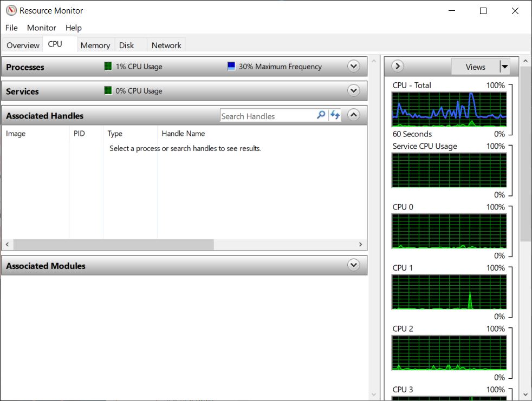
Task: Switch to the Memory tab
Action: pyautogui.click(x=95, y=45)
